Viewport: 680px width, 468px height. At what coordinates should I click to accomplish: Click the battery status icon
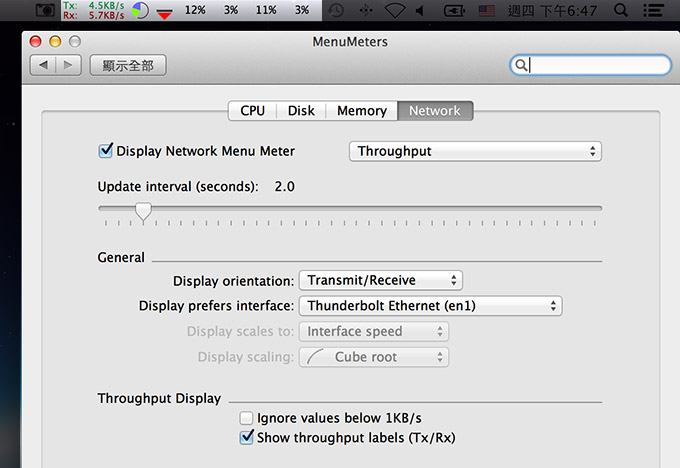coord(454,10)
